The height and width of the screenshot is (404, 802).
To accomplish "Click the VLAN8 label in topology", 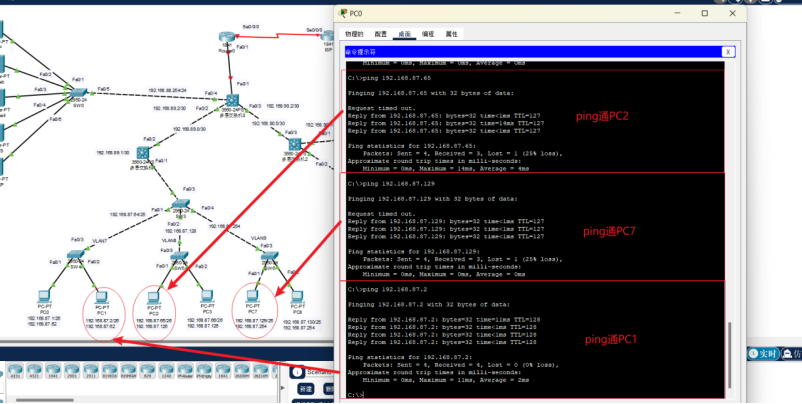I will coord(169,240).
